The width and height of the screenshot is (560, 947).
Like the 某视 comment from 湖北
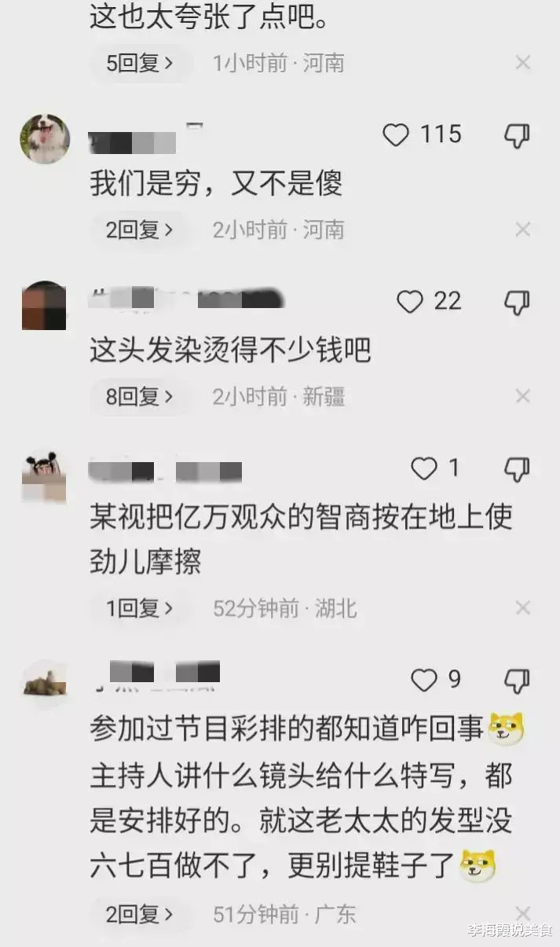(x=424, y=469)
